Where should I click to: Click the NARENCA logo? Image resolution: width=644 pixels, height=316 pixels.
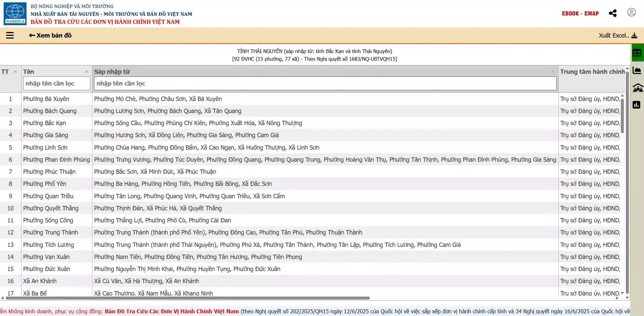(15, 14)
